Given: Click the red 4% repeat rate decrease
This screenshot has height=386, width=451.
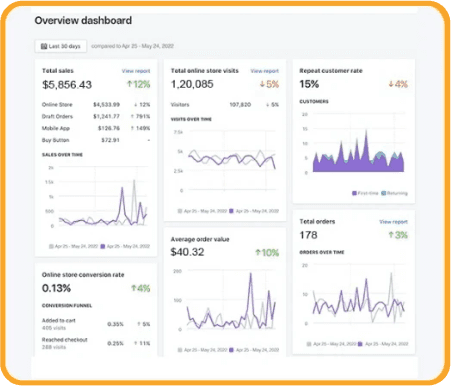Looking at the screenshot, I should [398, 84].
